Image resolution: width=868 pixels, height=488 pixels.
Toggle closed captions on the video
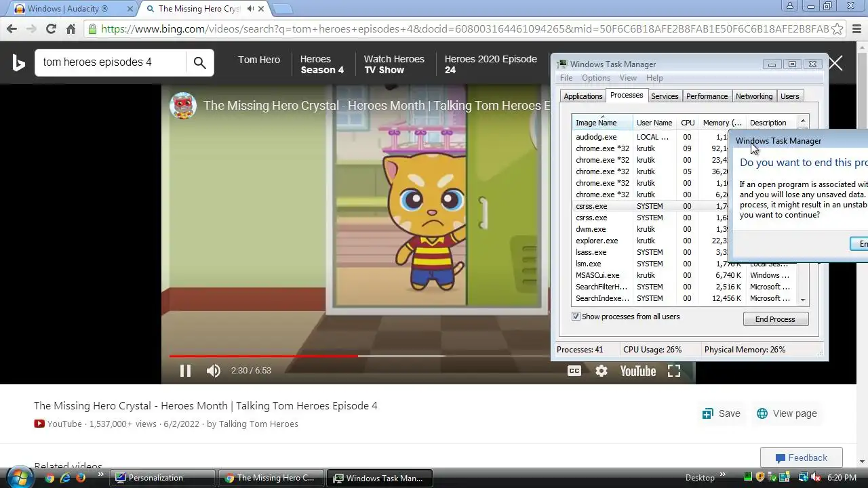point(574,371)
